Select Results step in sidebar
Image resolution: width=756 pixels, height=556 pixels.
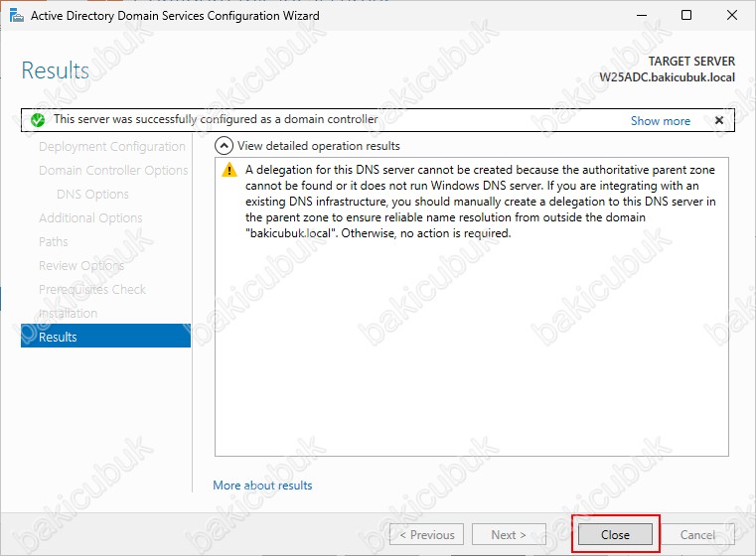click(x=105, y=337)
